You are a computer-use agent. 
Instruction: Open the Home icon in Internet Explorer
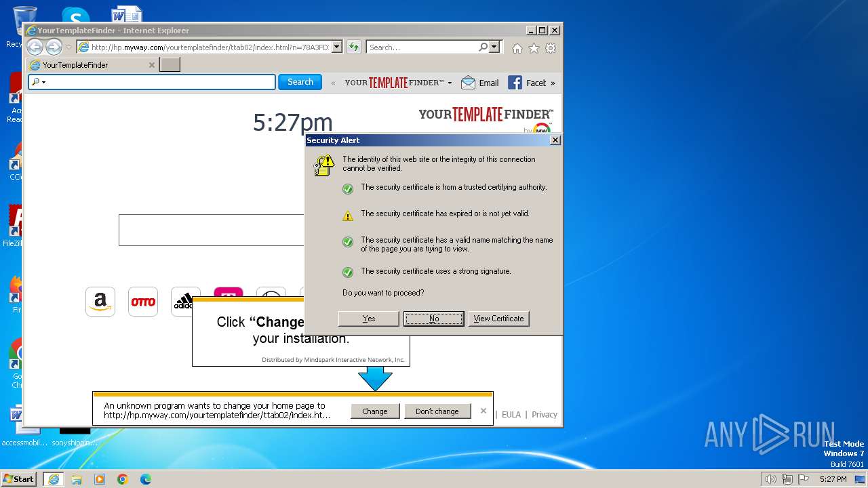[517, 48]
